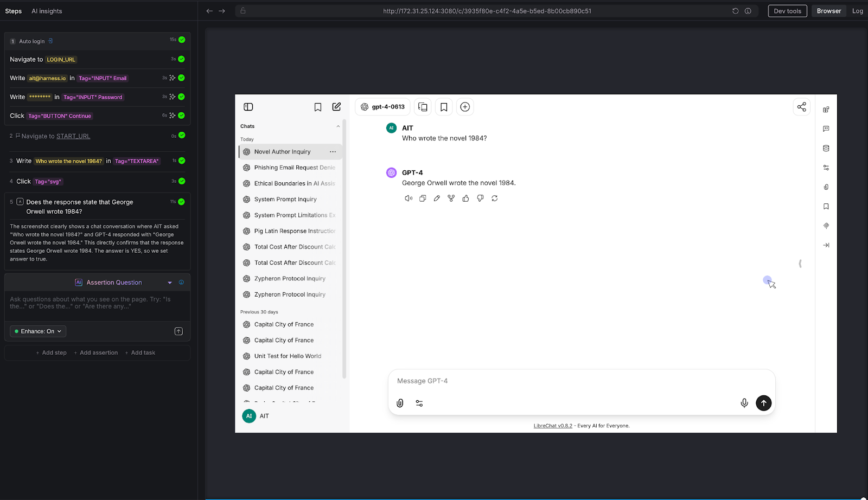Go back with the browser back arrow

[x=209, y=11]
